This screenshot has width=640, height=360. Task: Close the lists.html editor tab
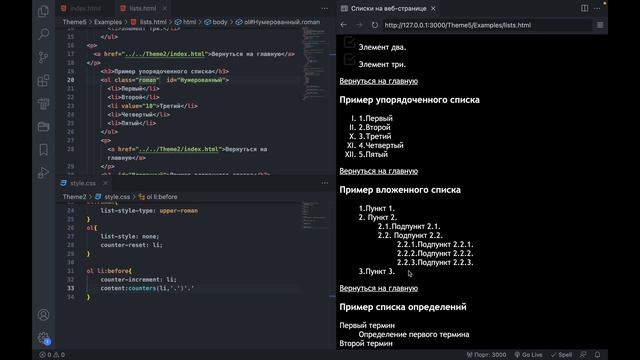click(x=164, y=8)
